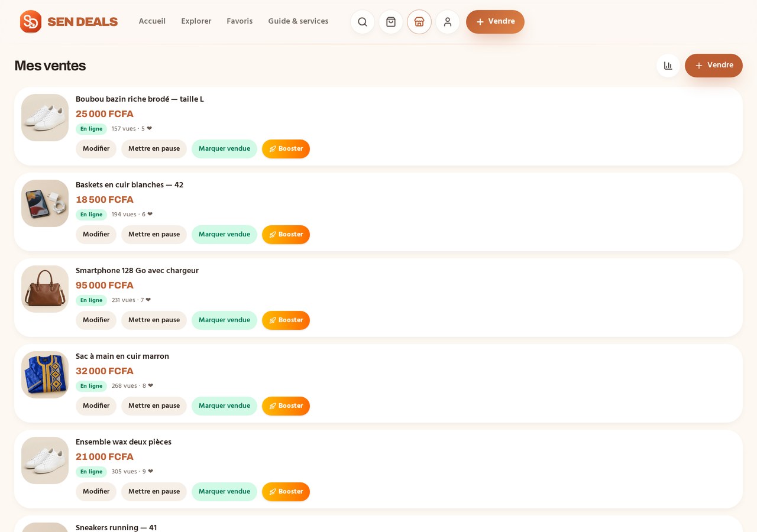Modify the Baskets en cuir blanches listing
The height and width of the screenshot is (532, 757).
pyautogui.click(x=96, y=235)
